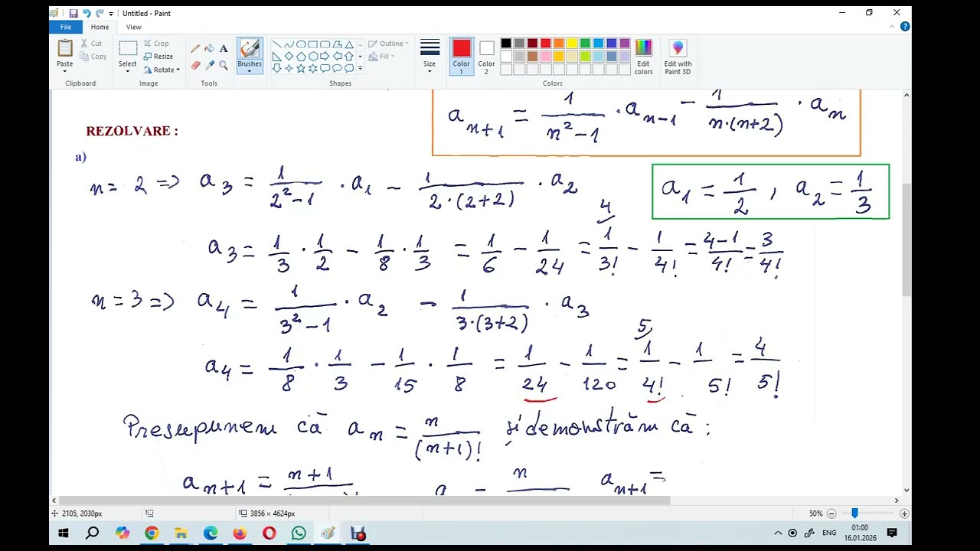Click the Copy button
Image resolution: width=980 pixels, height=551 pixels.
pyautogui.click(x=93, y=57)
